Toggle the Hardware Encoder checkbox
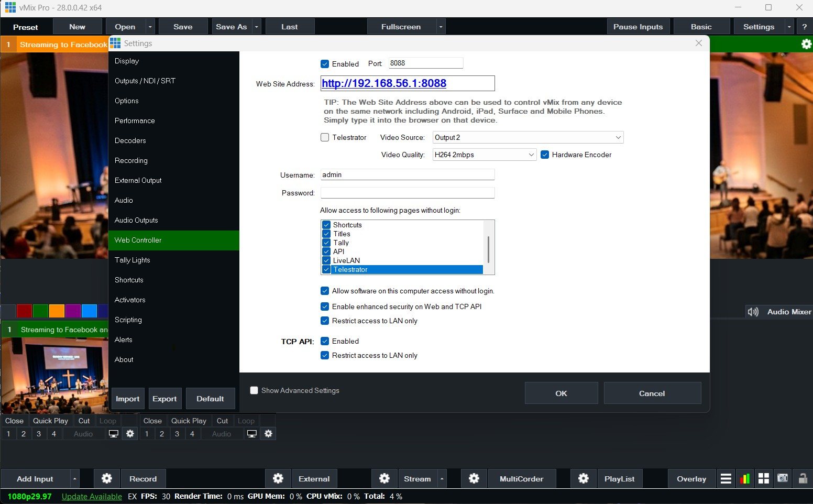This screenshot has height=504, width=813. (545, 155)
